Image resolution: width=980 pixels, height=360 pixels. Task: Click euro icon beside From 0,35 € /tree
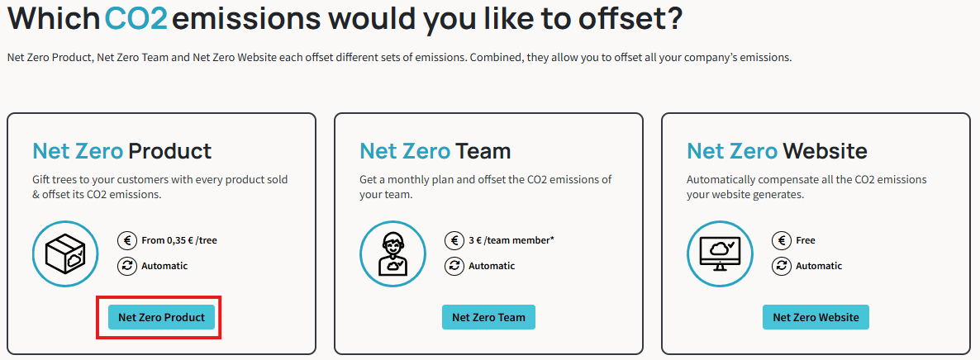[127, 240]
